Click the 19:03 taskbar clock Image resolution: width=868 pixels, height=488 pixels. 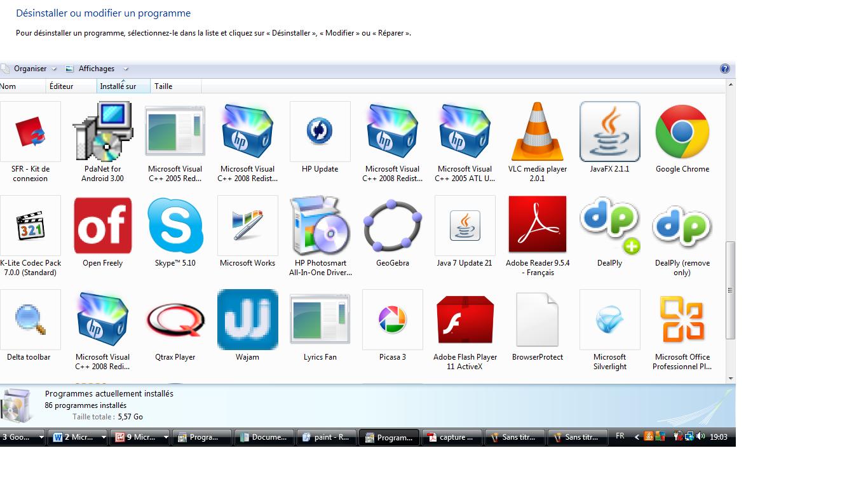click(719, 437)
